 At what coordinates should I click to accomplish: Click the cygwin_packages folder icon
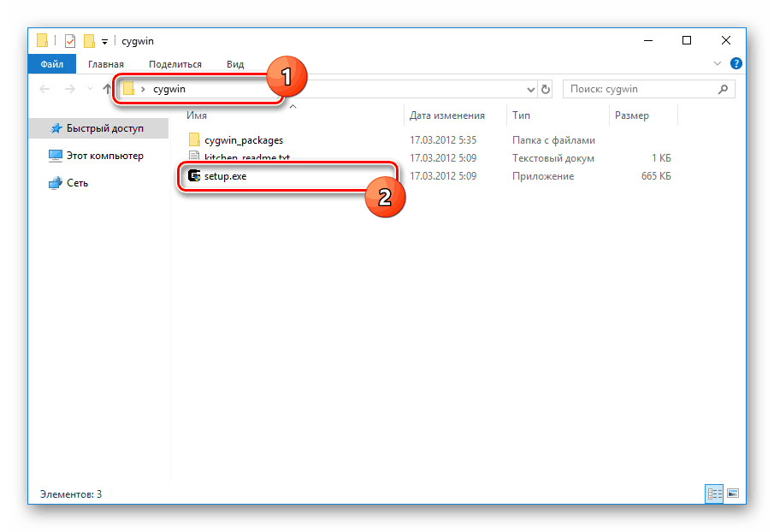[194, 139]
